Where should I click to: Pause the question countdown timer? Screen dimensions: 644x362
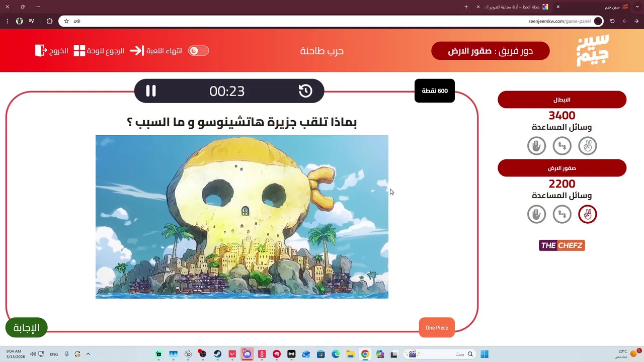coord(151,91)
